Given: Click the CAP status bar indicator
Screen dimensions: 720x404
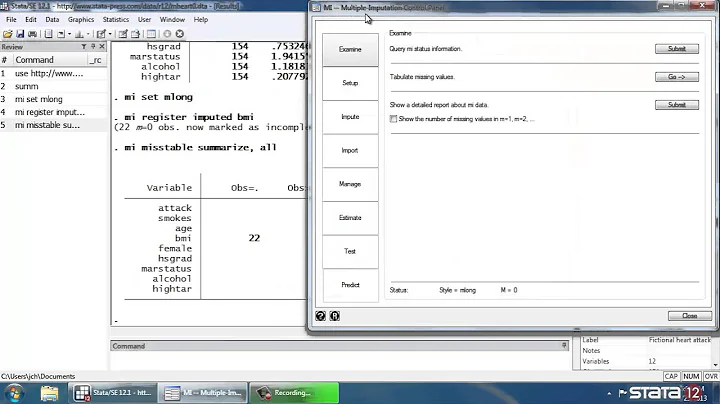Looking at the screenshot, I should coord(671,376).
